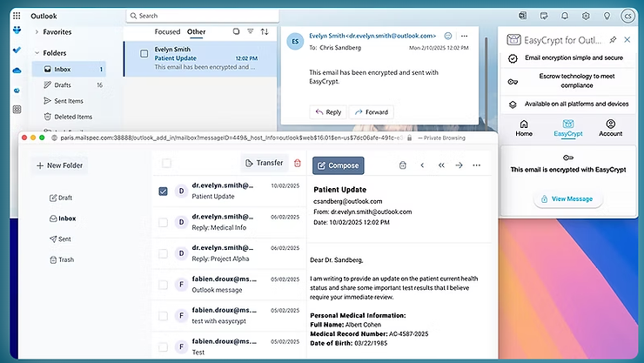The width and height of the screenshot is (644, 363).
Task: Open Deleted Items in Outlook
Action: (x=69, y=117)
